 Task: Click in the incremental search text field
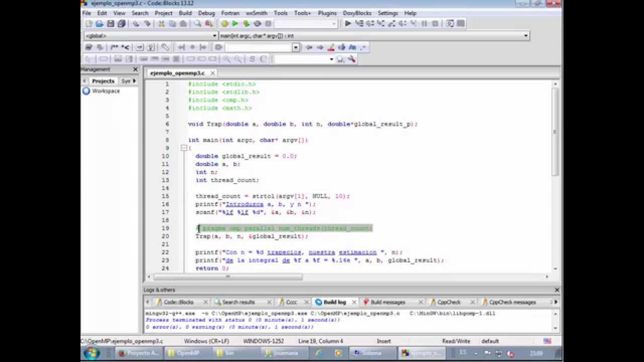click(x=259, y=47)
